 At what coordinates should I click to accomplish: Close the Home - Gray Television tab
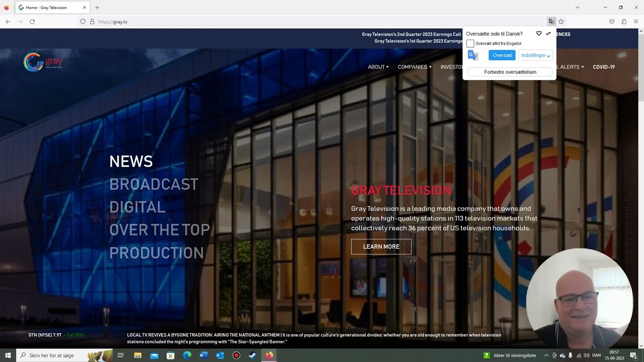85,8
